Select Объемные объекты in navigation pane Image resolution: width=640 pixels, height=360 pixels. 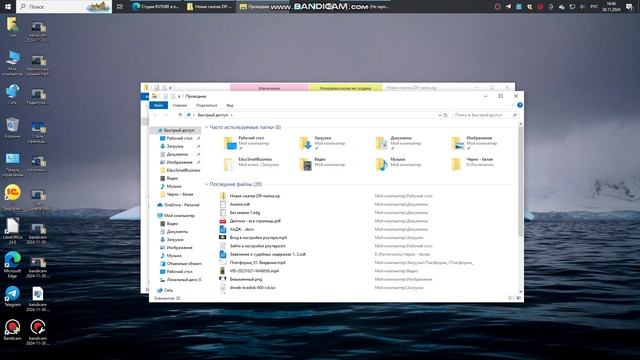click(x=180, y=264)
